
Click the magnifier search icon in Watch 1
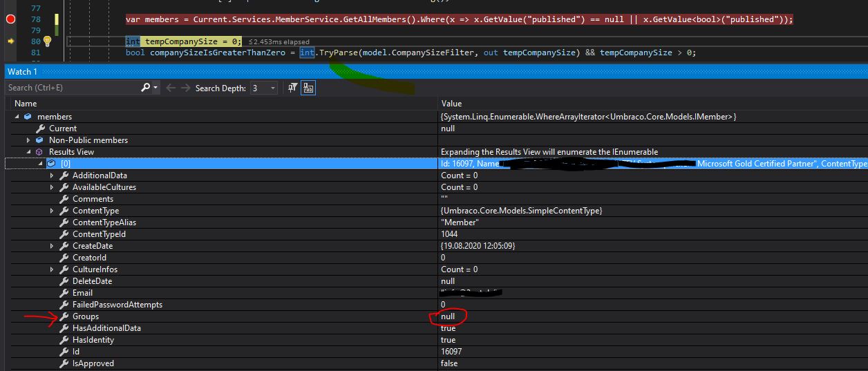(x=145, y=88)
